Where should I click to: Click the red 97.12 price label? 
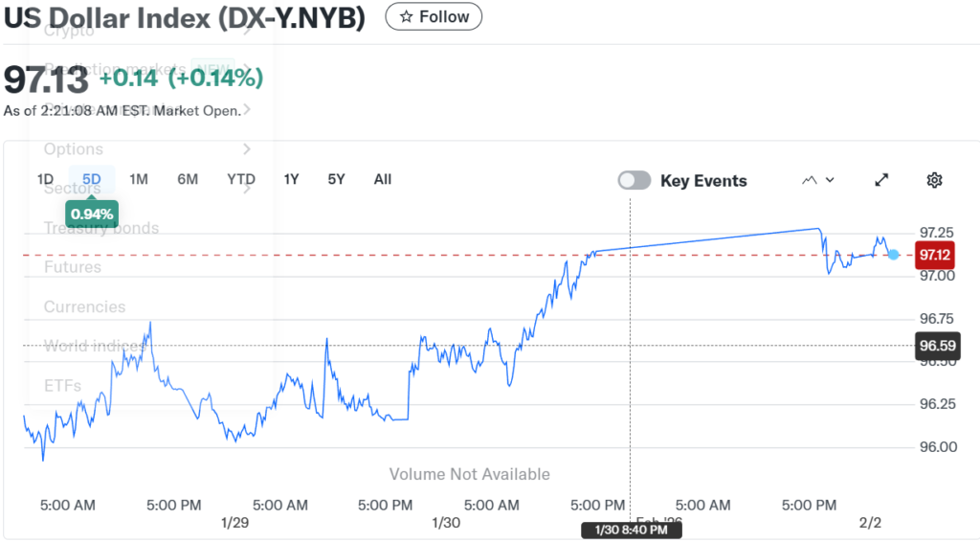pos(934,255)
